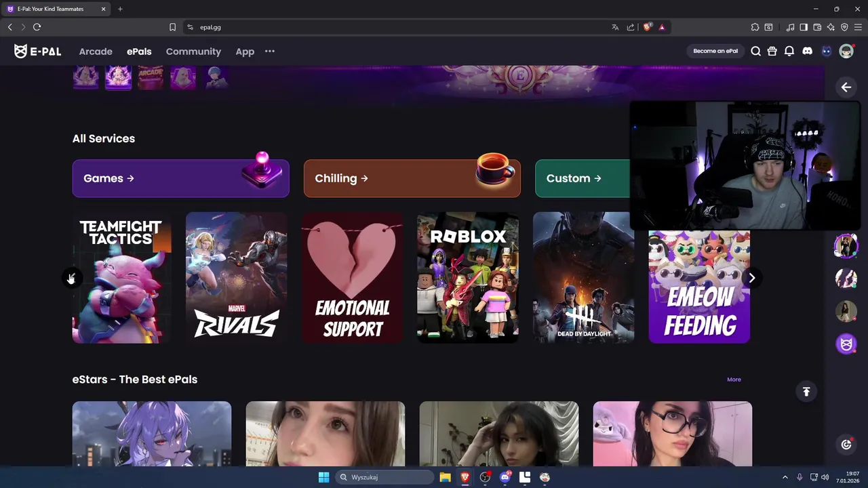Screen dimensions: 868x488
Task: Open the extensions puzzle icon
Action: (x=755, y=27)
